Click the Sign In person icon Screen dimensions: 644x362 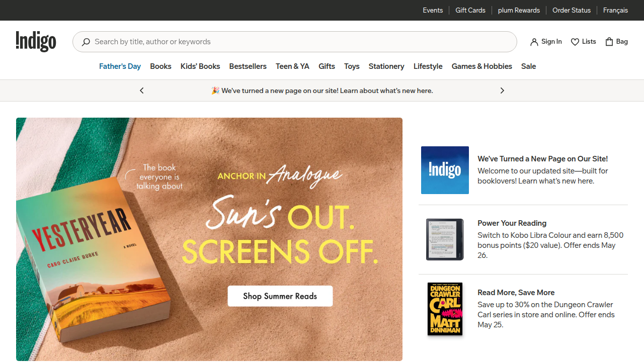[534, 42]
